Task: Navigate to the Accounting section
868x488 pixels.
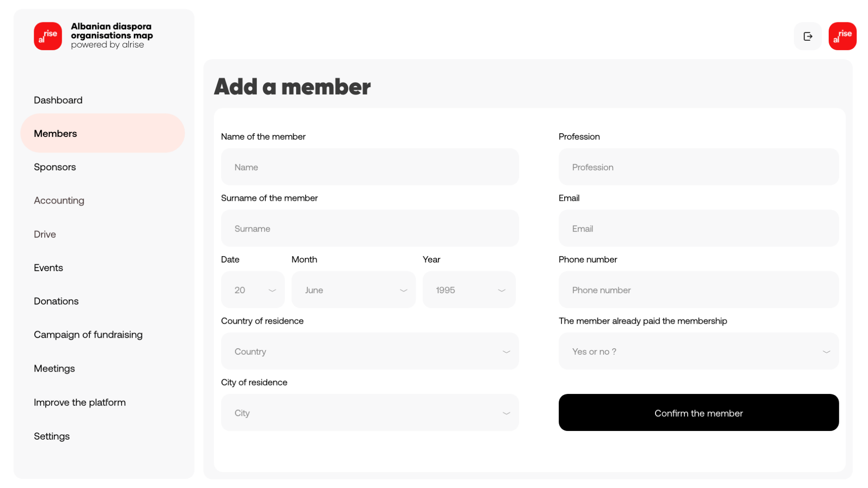Action: 59,200
